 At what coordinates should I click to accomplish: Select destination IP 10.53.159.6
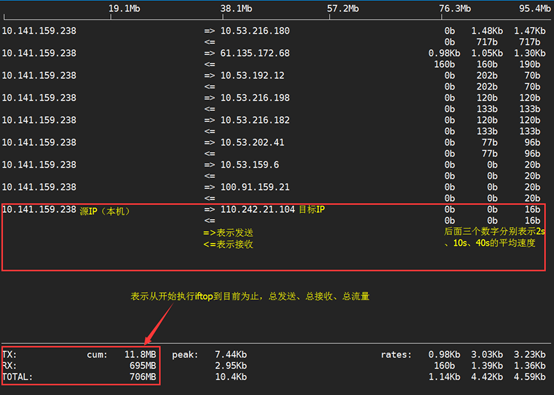[250, 165]
